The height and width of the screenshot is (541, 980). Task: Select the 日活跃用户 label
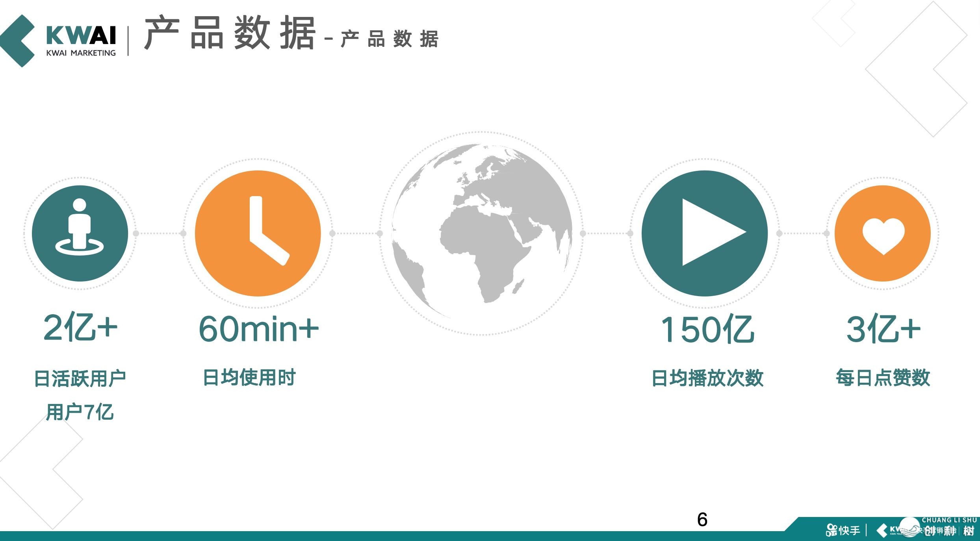[80, 378]
